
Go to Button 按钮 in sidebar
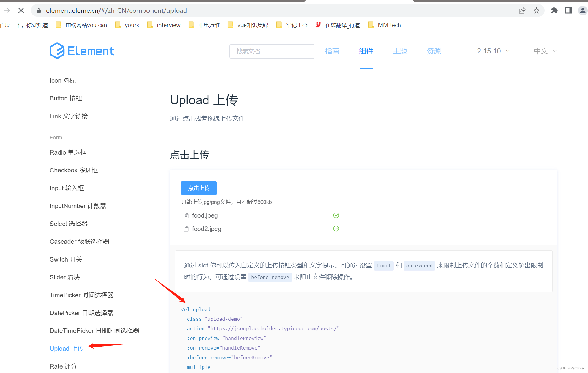(x=66, y=98)
